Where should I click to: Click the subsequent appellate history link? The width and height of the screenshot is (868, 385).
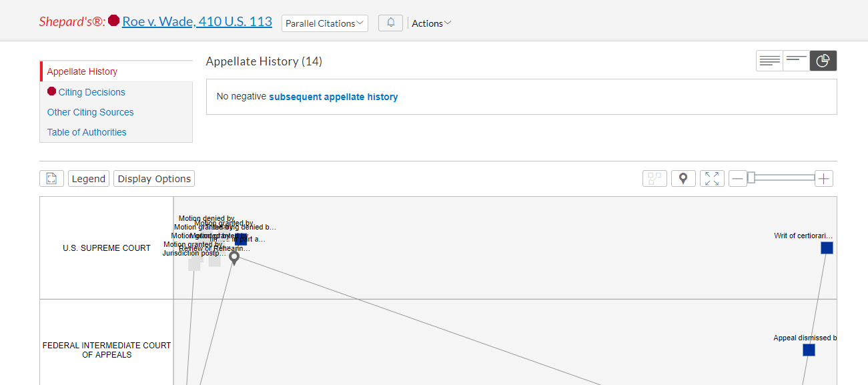(x=333, y=97)
